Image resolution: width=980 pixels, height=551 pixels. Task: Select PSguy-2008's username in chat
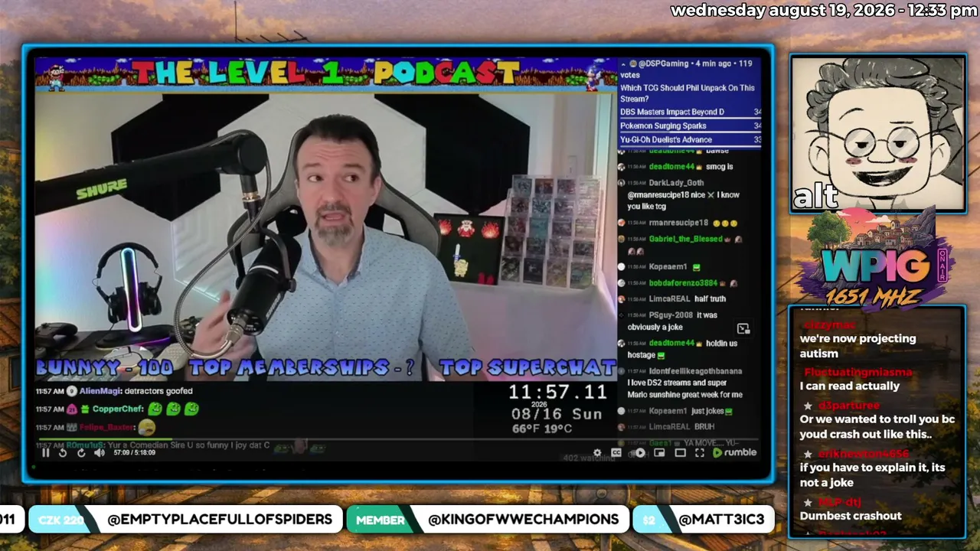pyautogui.click(x=671, y=315)
